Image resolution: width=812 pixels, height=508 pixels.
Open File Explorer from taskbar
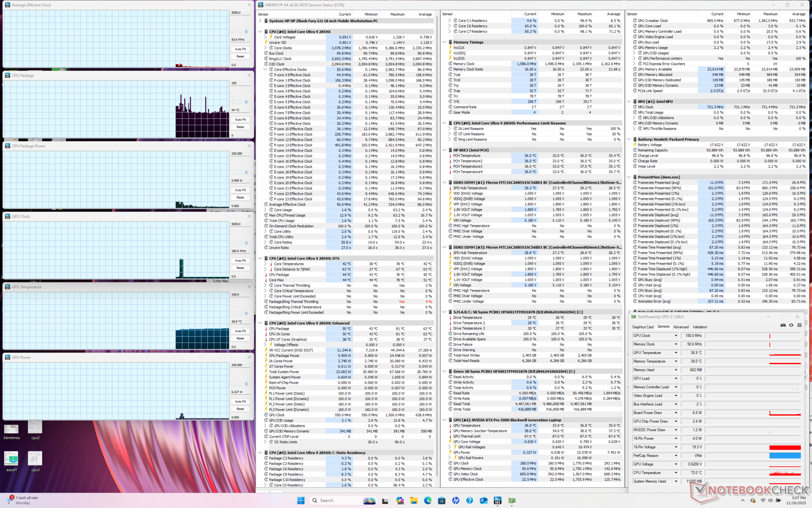tap(414, 500)
